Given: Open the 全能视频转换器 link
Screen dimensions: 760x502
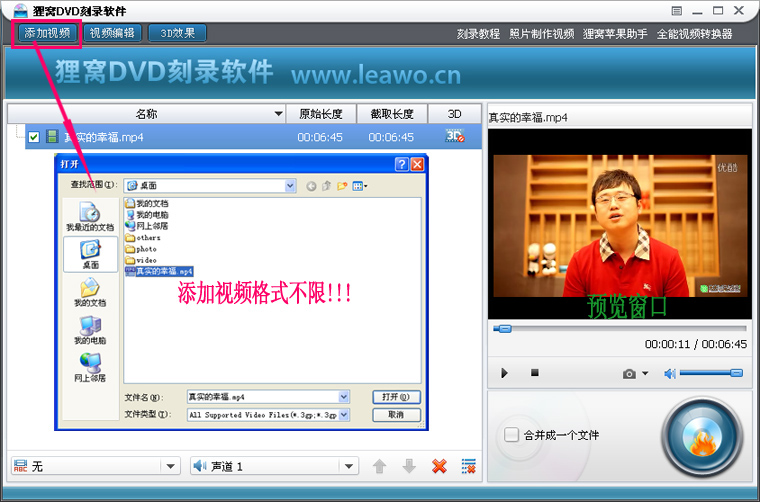Looking at the screenshot, I should click(x=694, y=34).
